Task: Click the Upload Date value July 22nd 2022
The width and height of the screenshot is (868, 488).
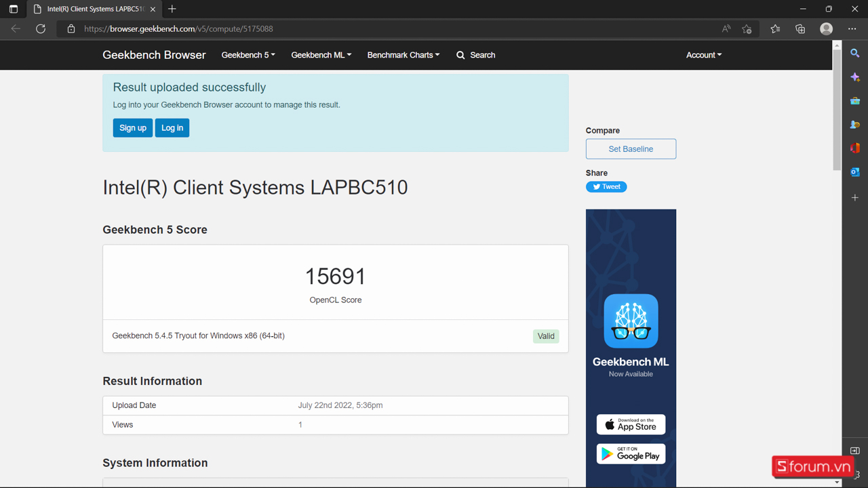Action: [340, 405]
